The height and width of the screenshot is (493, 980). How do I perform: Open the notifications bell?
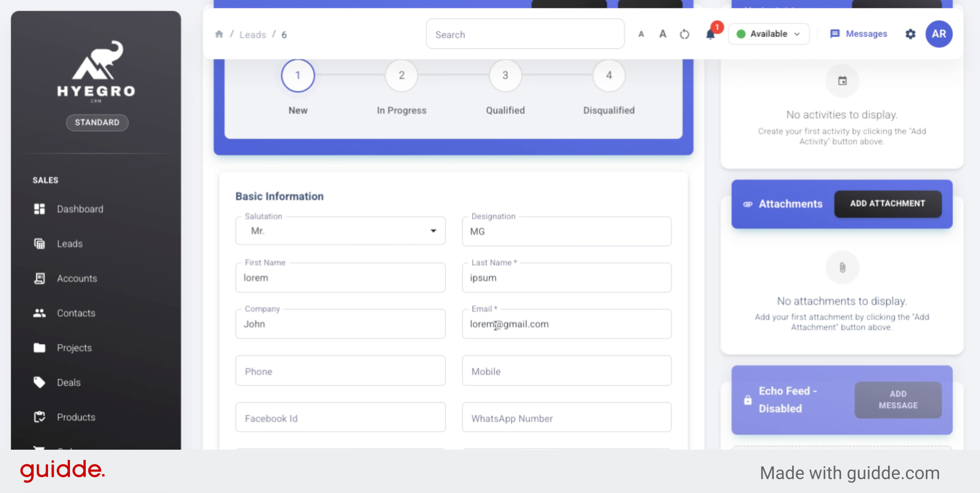[x=710, y=34]
